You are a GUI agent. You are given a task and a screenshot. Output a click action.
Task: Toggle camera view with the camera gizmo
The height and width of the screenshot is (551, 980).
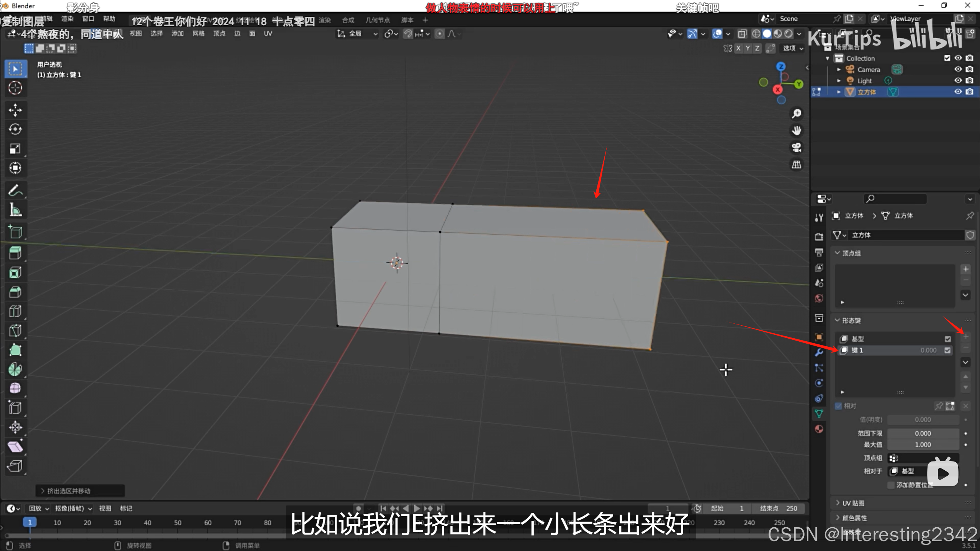tap(797, 147)
